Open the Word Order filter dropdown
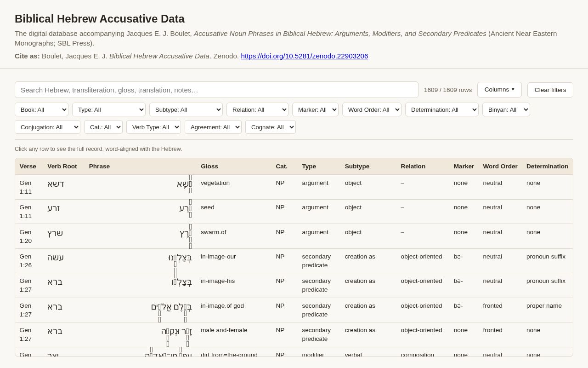Screen dimensions: 588x368 click(x=372, y=109)
